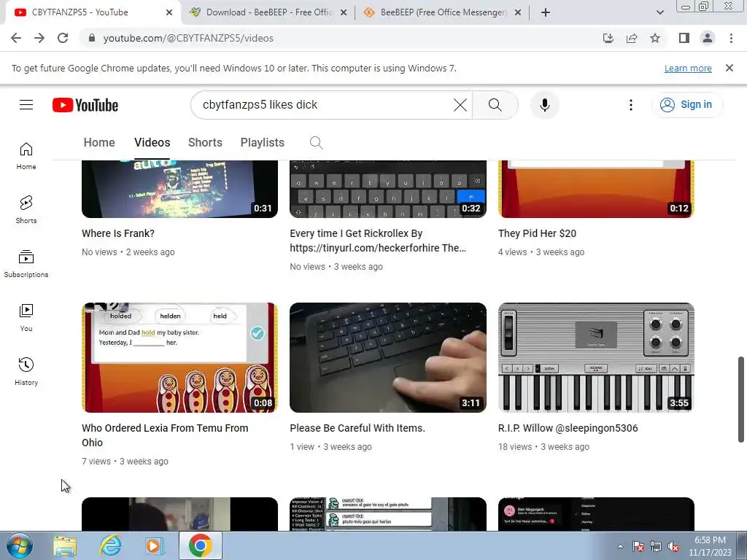Open the Windows Start menu
This screenshot has height=560, width=747.
coord(19,545)
